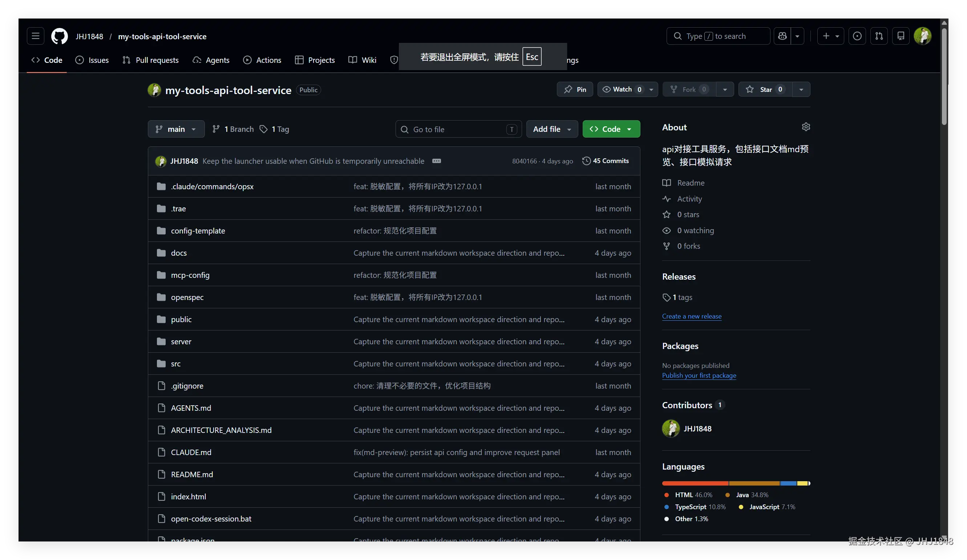Screen dimensions: 967x560
Task: Star this repository
Action: (x=765, y=89)
